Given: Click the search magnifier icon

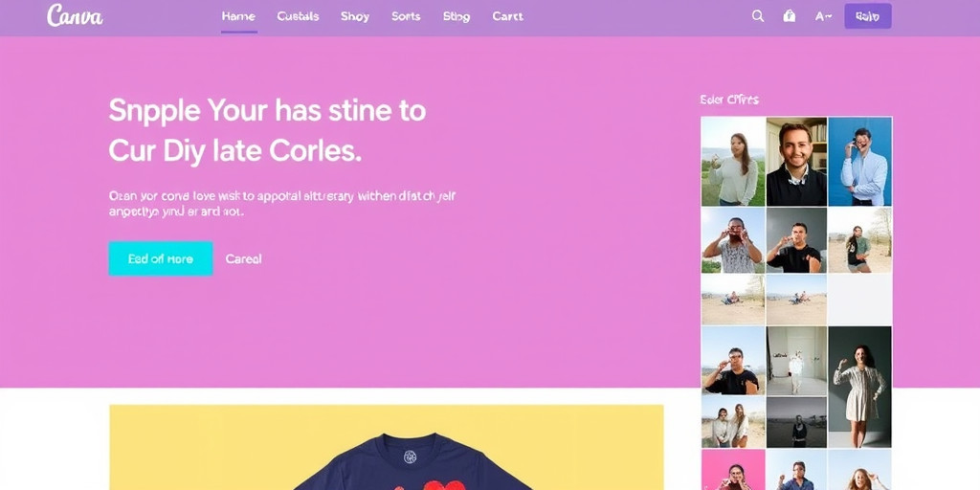Looking at the screenshot, I should [x=758, y=16].
